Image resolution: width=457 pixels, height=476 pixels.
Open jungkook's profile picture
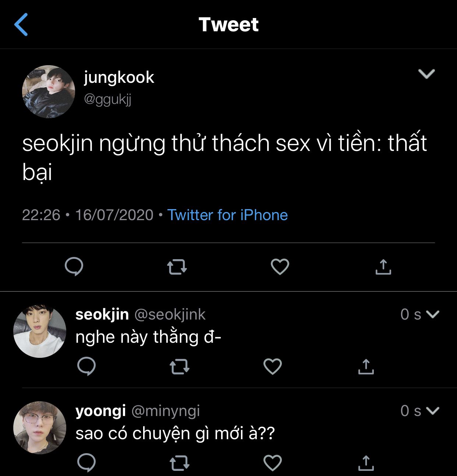coord(49,92)
